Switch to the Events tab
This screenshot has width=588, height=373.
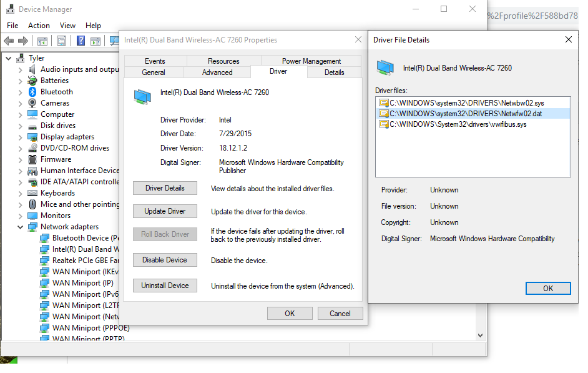pyautogui.click(x=155, y=61)
